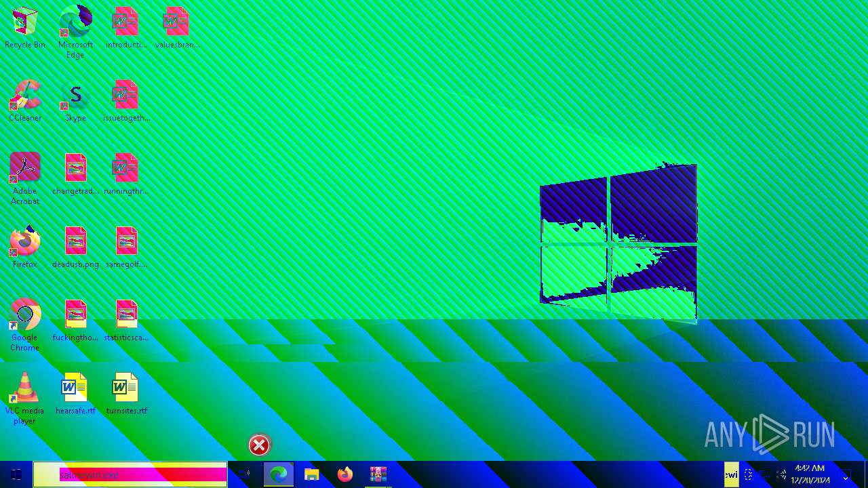
Task: Switch to WinRAR app in taskbar
Action: click(x=378, y=474)
